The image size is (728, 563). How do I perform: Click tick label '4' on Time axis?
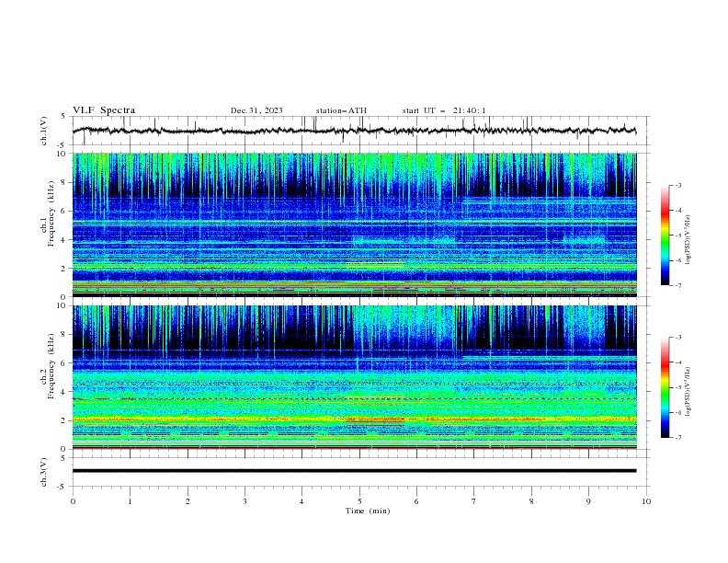[x=301, y=501]
